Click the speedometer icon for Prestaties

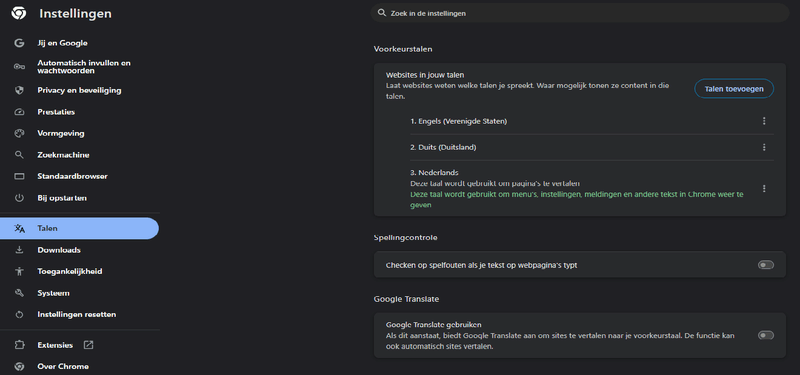[19, 112]
